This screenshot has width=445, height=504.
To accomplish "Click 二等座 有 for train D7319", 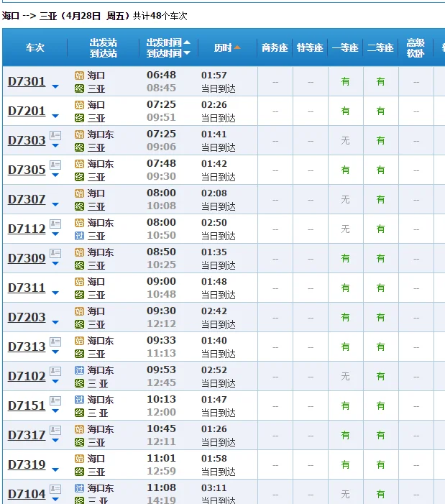I will point(381,464).
